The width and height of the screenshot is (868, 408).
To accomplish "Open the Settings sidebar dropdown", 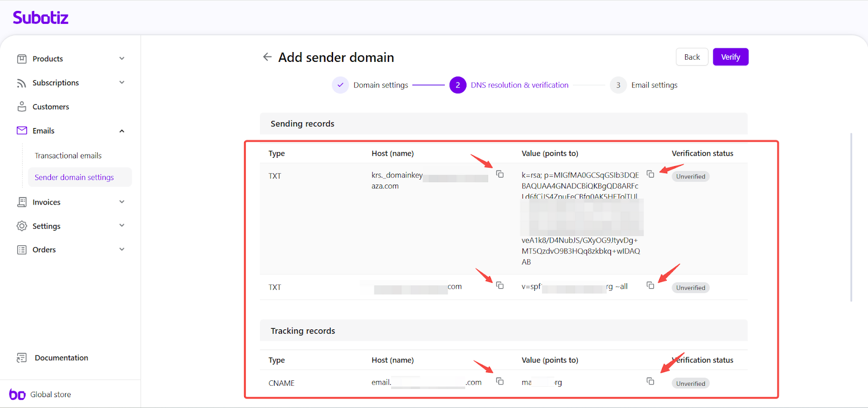I will tap(122, 226).
